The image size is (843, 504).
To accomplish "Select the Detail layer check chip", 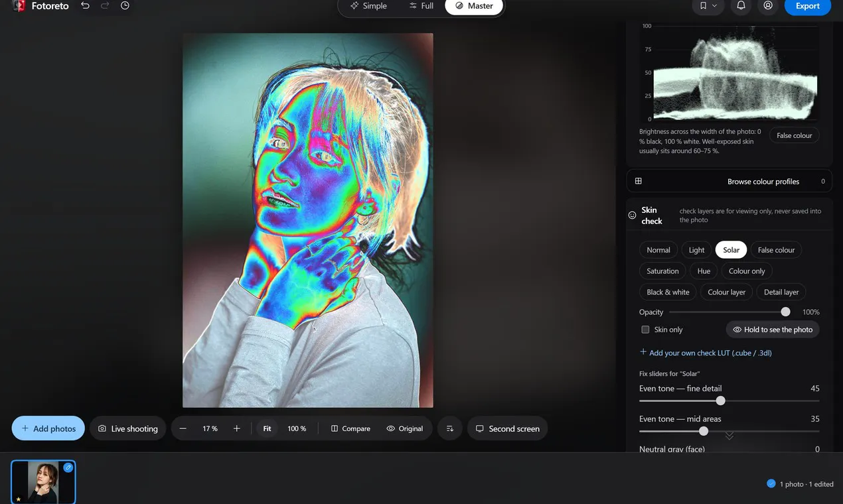I will tap(781, 292).
